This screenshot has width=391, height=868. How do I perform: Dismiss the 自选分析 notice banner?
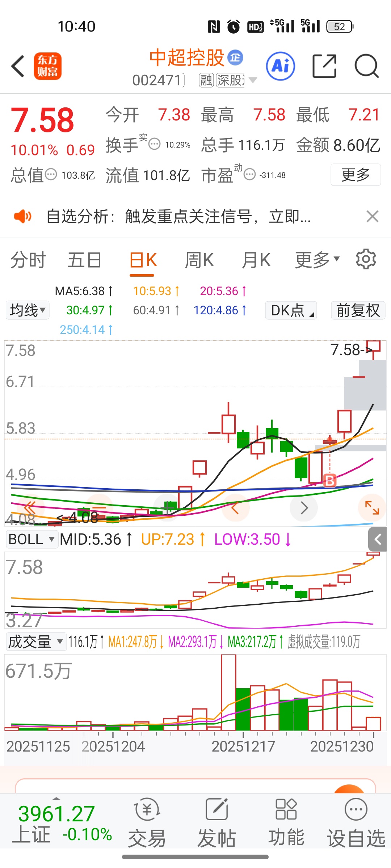click(372, 217)
